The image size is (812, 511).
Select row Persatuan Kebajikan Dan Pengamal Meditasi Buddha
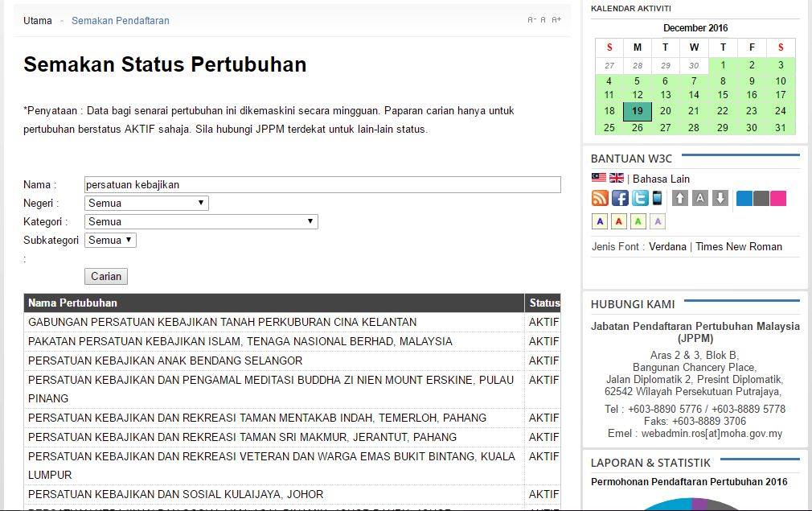pyautogui.click(x=292, y=389)
